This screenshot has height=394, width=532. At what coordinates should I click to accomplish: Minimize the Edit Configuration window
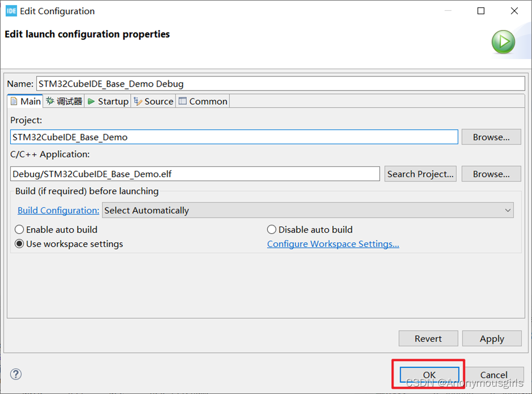point(448,11)
